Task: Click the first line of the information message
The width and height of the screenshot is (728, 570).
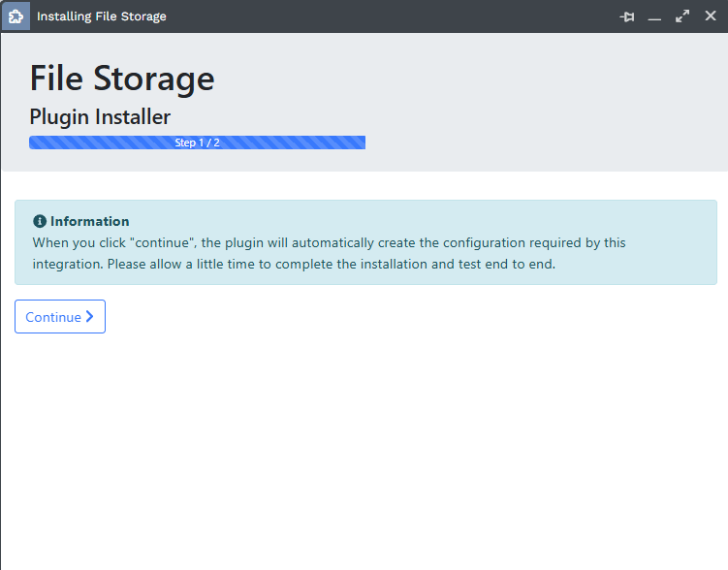Action: (x=330, y=242)
